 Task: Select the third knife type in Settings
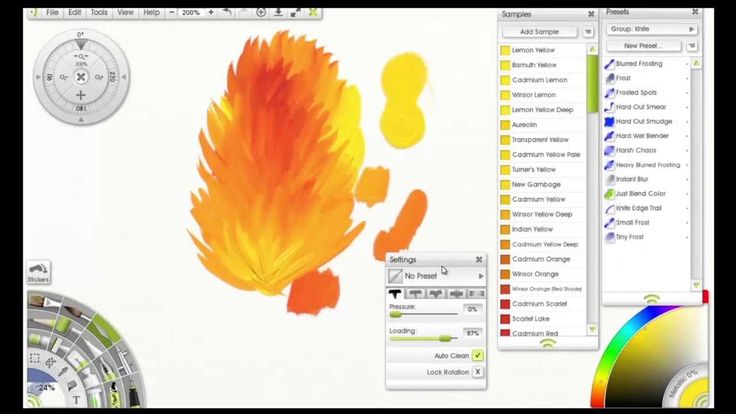[x=436, y=294]
